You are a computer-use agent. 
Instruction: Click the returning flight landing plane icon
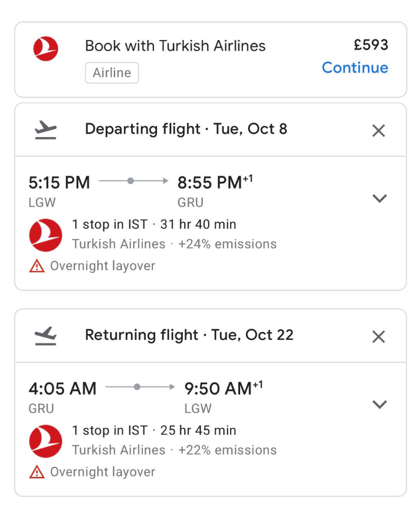tap(46, 335)
